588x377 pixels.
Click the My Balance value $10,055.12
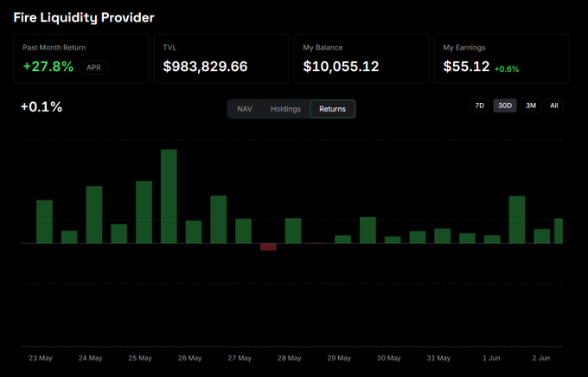341,67
